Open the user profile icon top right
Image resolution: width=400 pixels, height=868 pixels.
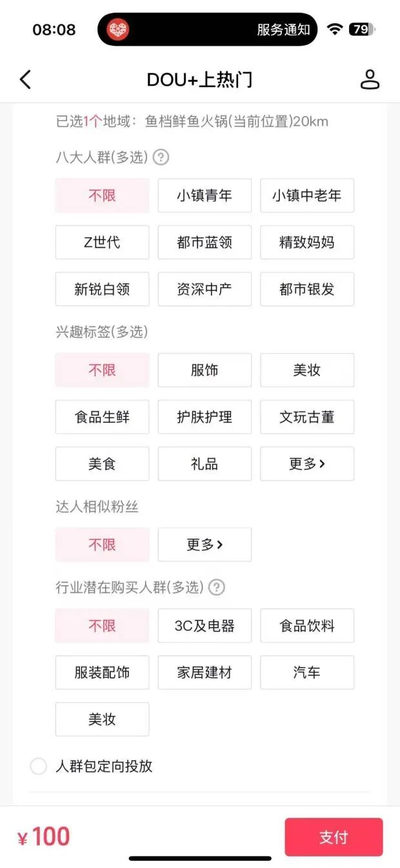click(x=370, y=79)
